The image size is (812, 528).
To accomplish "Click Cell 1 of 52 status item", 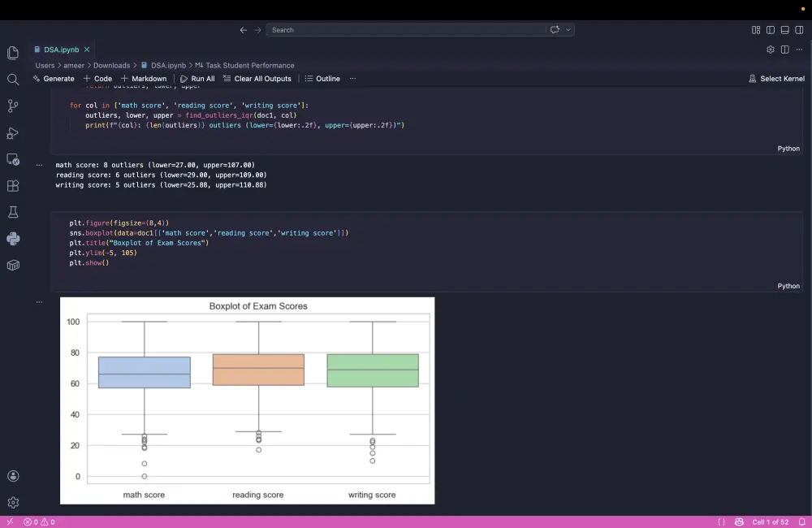I will tap(770, 522).
